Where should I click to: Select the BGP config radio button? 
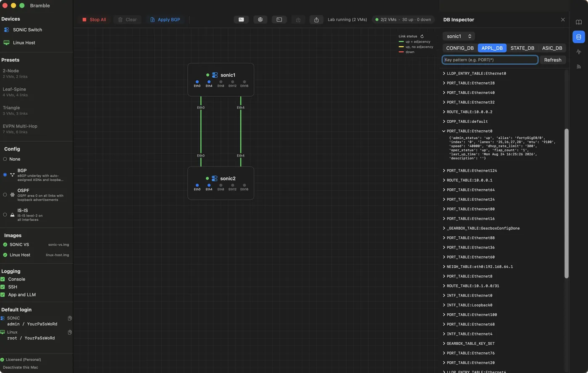point(5,175)
